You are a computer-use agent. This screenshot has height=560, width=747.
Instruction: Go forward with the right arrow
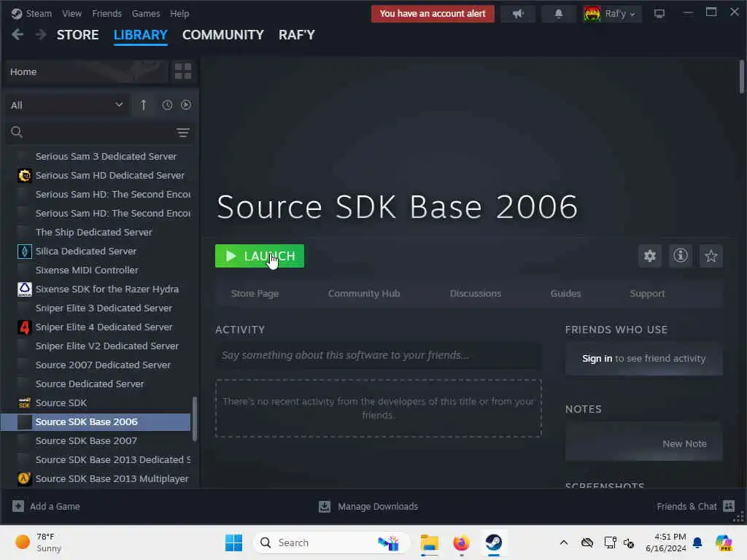(41, 35)
